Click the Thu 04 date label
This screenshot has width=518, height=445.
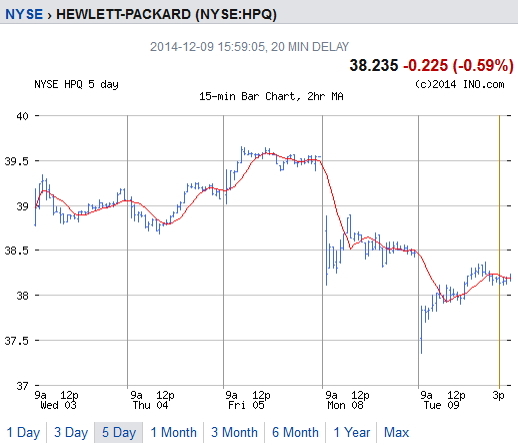pyautogui.click(x=150, y=405)
